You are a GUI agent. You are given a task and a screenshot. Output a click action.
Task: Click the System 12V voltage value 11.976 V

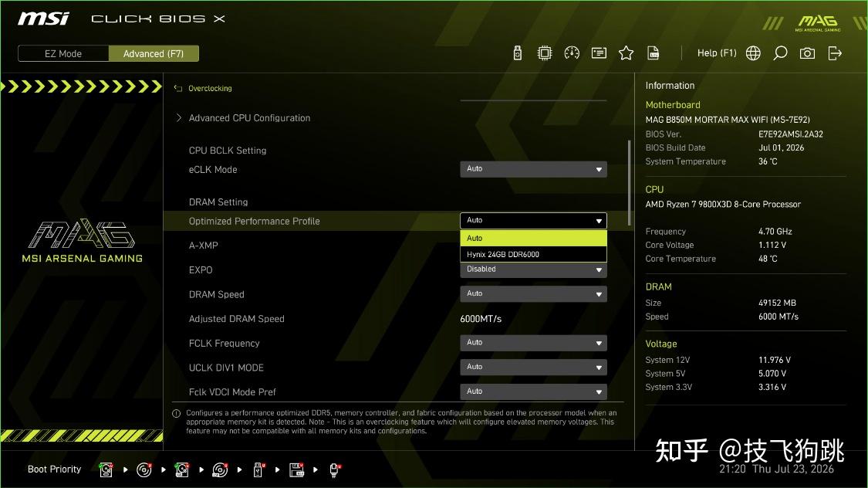(775, 360)
